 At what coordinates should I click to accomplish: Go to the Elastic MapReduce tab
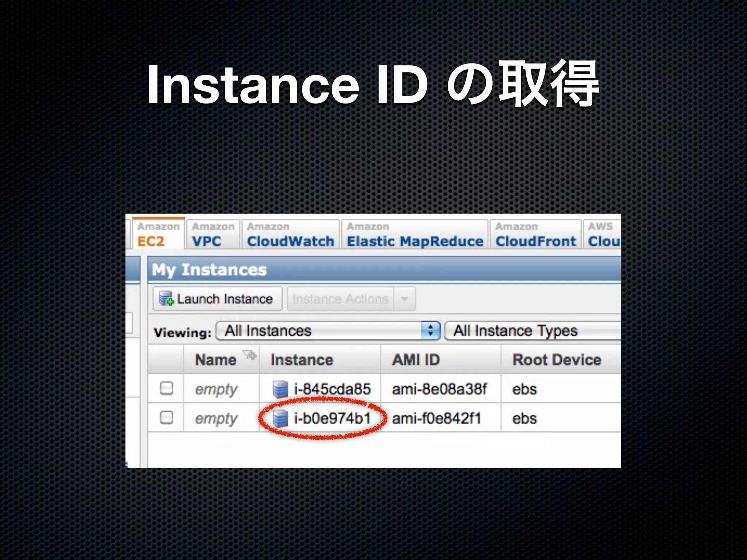(x=415, y=234)
